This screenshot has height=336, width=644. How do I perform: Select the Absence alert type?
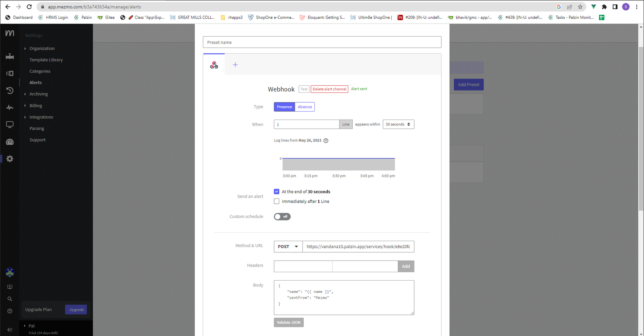point(305,107)
